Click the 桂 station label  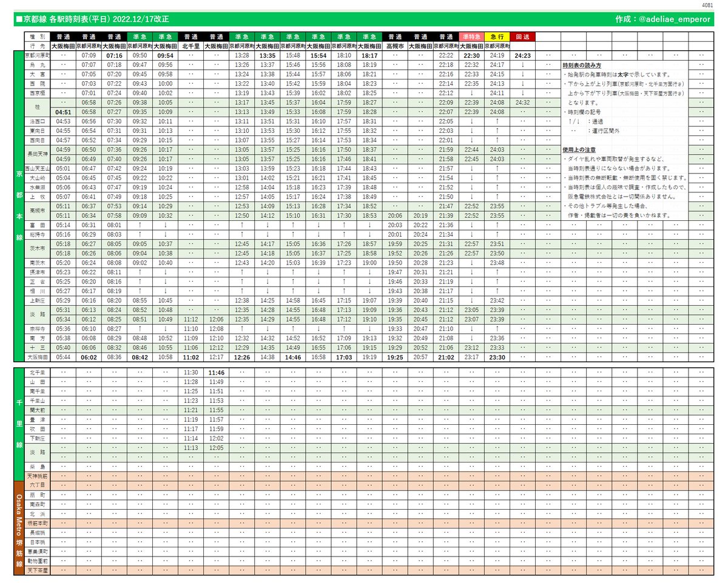(38, 107)
